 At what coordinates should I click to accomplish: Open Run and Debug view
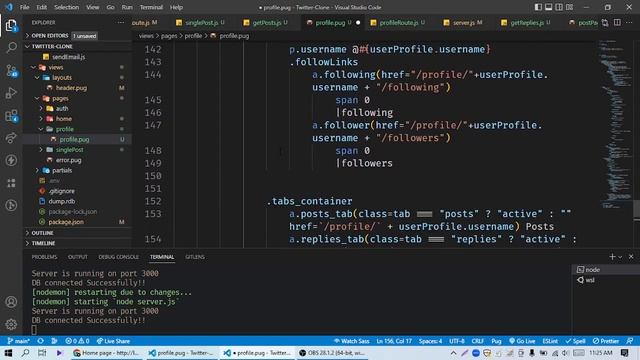[11, 93]
